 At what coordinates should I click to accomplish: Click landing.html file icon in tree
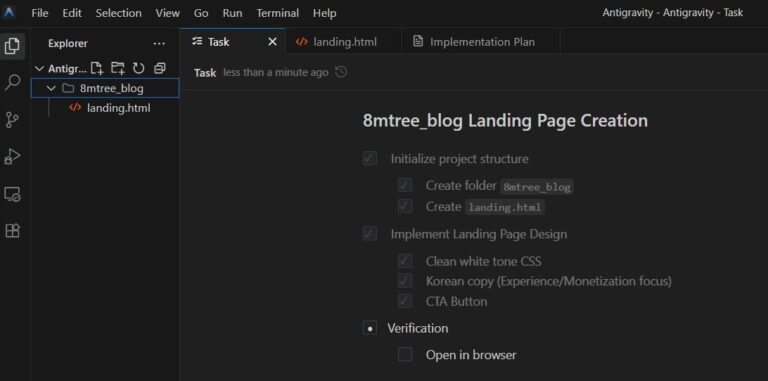click(x=75, y=108)
